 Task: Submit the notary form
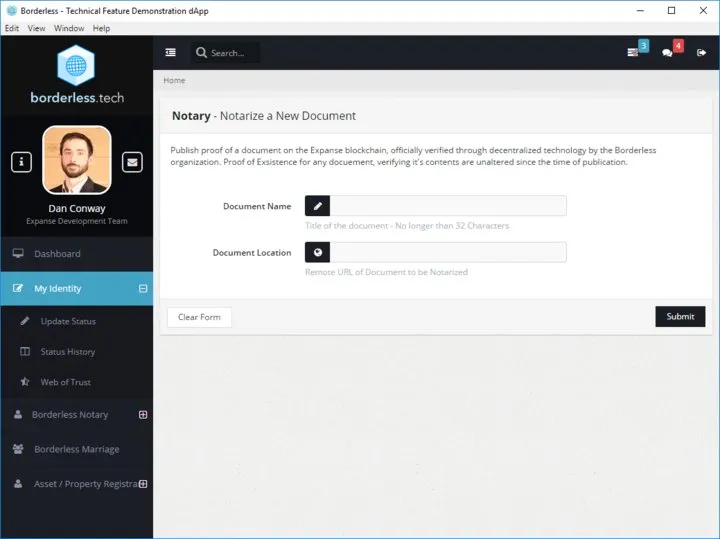tap(680, 316)
